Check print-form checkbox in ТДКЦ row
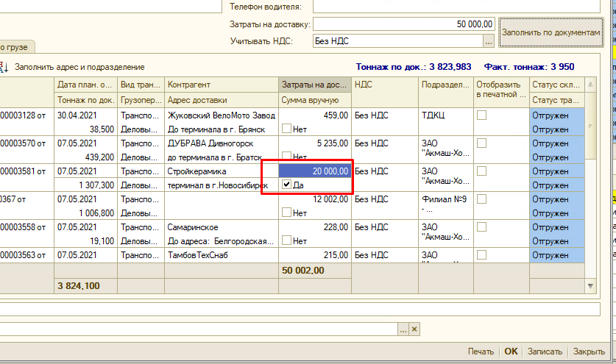This screenshot has width=616, height=364. coord(481,115)
